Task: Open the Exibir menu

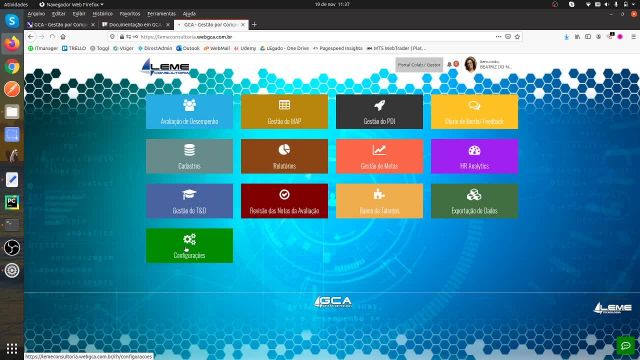Action: click(79, 14)
